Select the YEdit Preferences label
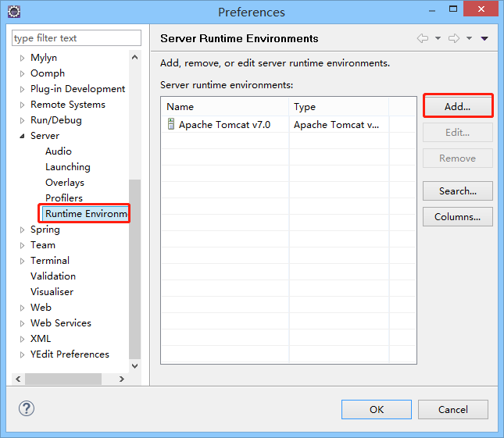Image resolution: width=504 pixels, height=438 pixels. (70, 354)
